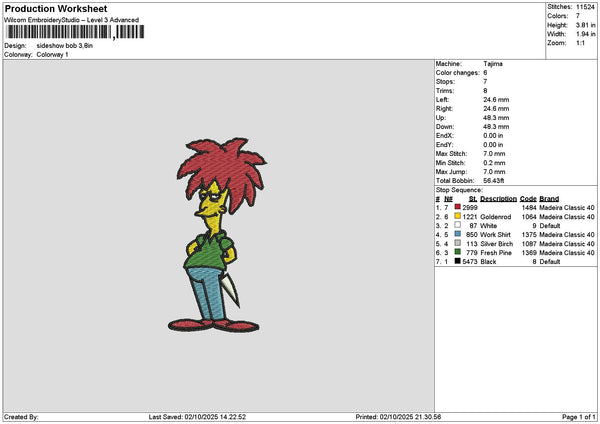Click the 'Silver Birch' description text
The width and height of the screenshot is (600, 424).
pos(496,244)
